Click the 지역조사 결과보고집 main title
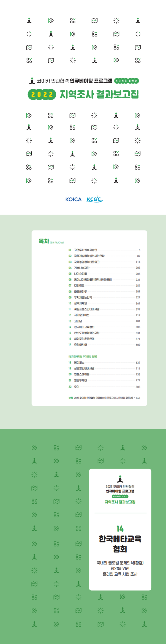 [x=99, y=94]
